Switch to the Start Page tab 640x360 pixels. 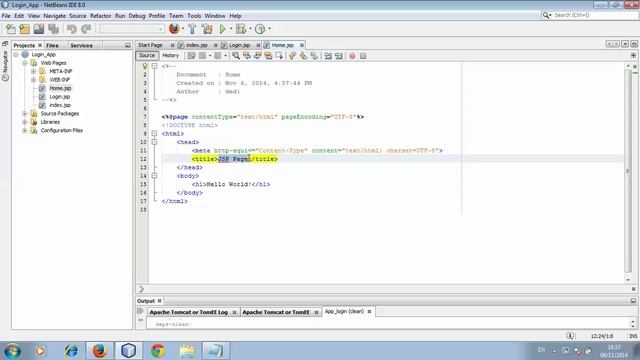[x=150, y=45]
